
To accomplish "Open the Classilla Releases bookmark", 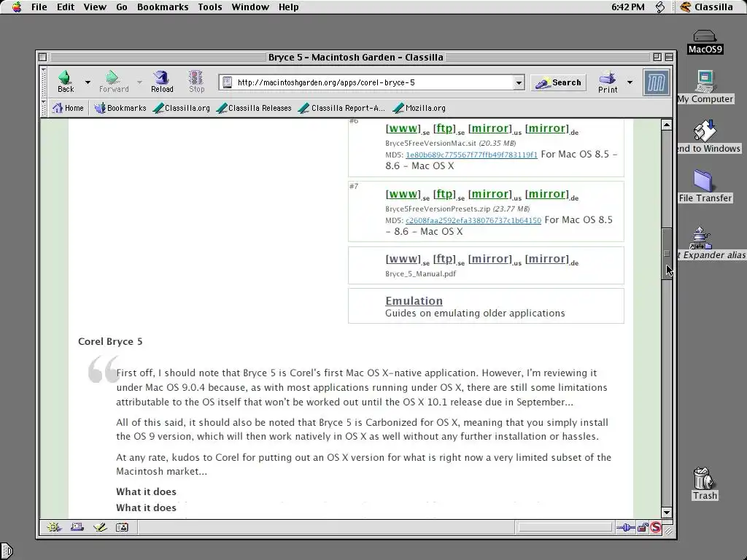I will pos(254,108).
